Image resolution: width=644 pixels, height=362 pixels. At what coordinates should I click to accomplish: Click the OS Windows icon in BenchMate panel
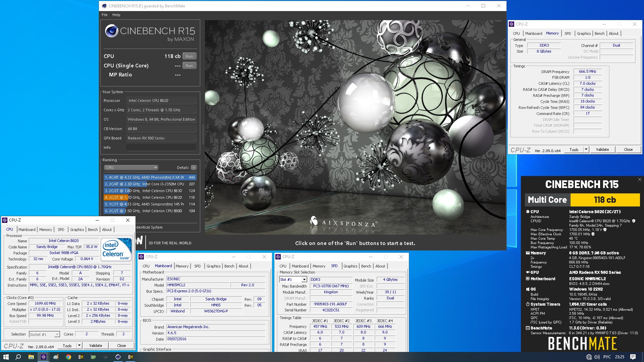(x=528, y=289)
